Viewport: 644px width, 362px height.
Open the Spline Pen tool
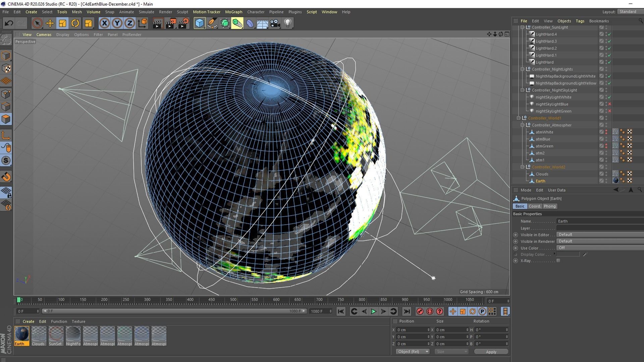click(212, 23)
